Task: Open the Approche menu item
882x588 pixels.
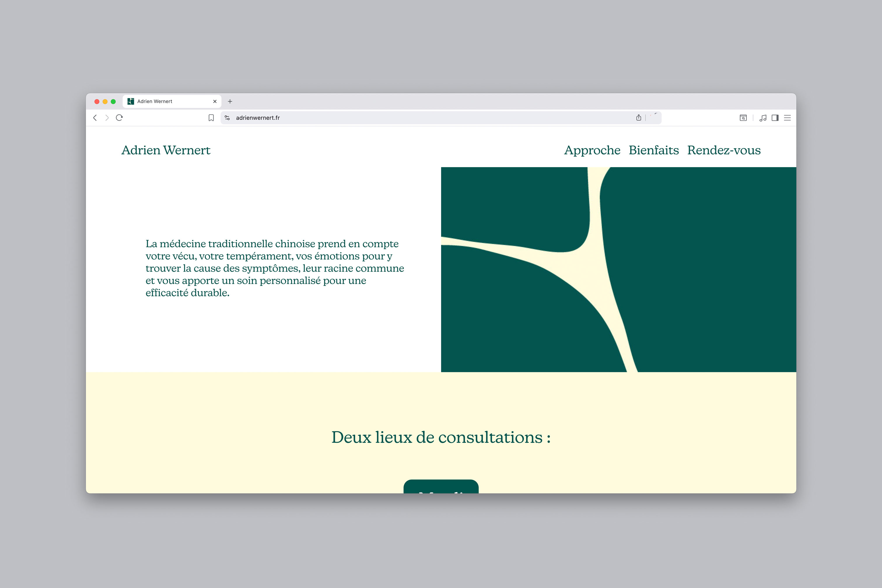Action: click(x=592, y=150)
